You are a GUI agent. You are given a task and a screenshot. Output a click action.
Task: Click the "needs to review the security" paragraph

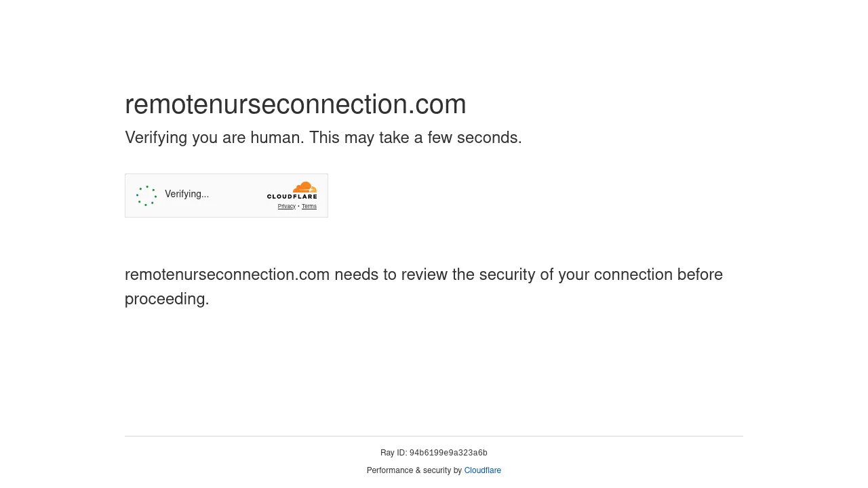[x=424, y=287]
